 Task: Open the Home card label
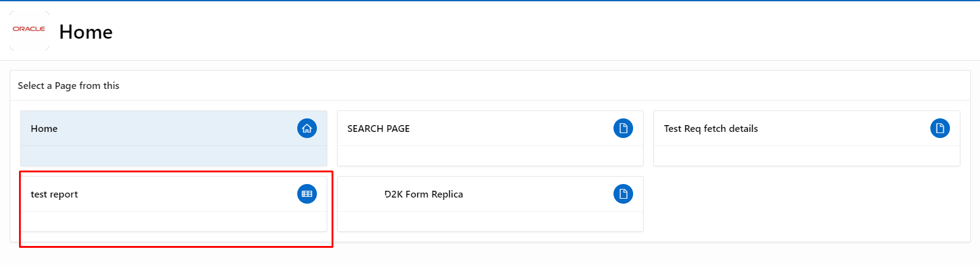[x=44, y=129]
